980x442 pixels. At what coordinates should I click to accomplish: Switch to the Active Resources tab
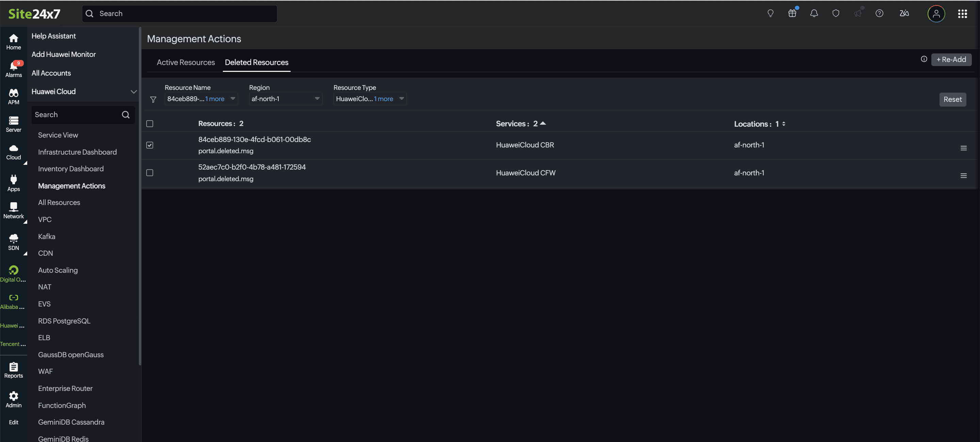(x=186, y=62)
